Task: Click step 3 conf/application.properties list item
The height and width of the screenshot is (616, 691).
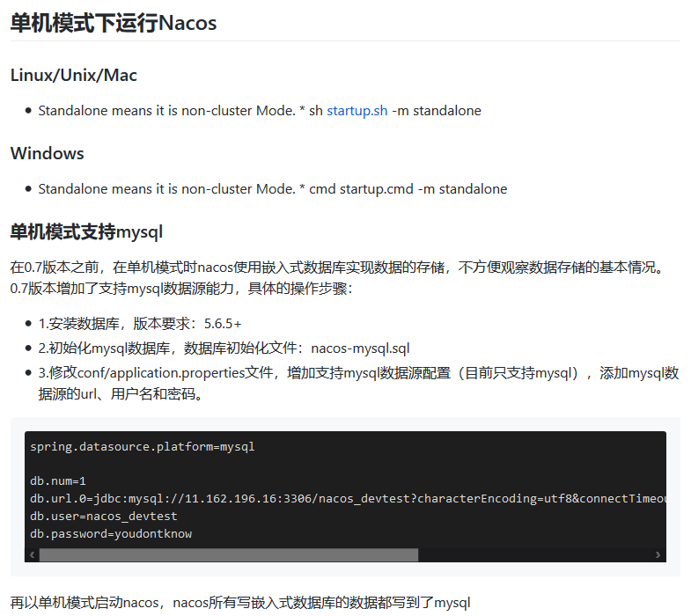Action: pyautogui.click(x=358, y=384)
